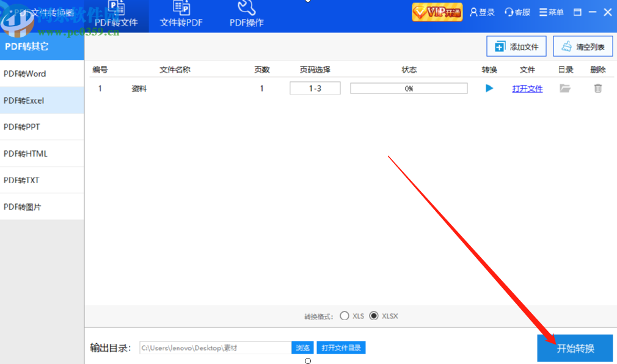Delete the 资料 row using the trash icon
This screenshot has width=617, height=364.
pyautogui.click(x=597, y=88)
